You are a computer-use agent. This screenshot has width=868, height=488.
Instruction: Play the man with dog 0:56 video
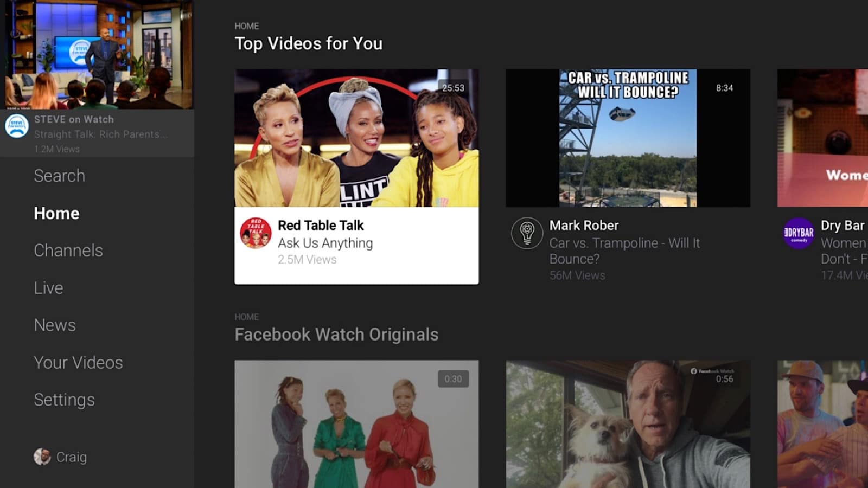click(628, 424)
